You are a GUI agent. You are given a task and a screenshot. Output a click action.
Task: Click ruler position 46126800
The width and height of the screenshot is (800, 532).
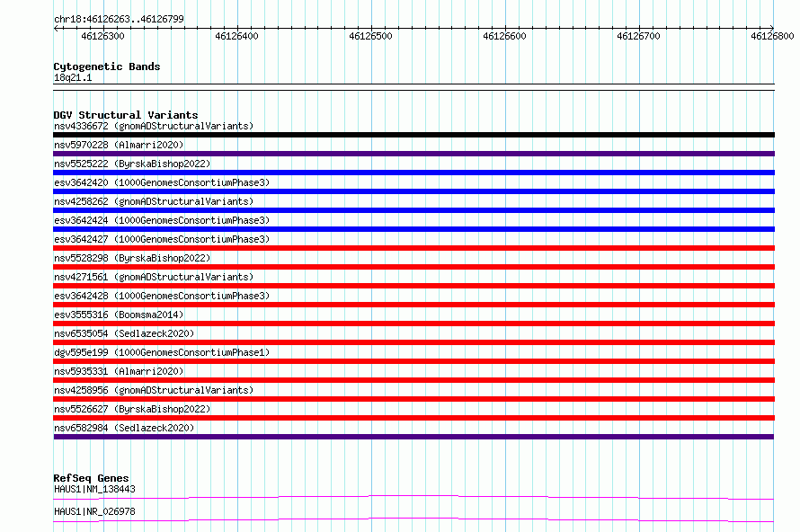point(772,36)
